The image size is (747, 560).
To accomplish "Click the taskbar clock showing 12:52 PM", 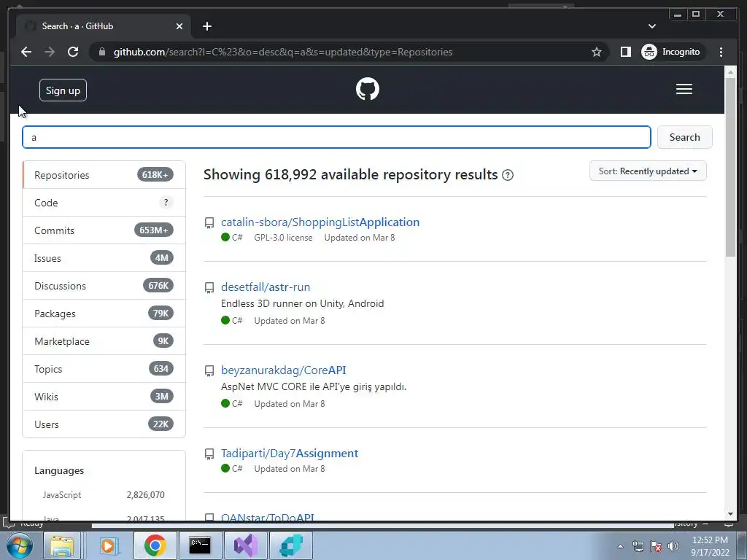I will point(710,546).
